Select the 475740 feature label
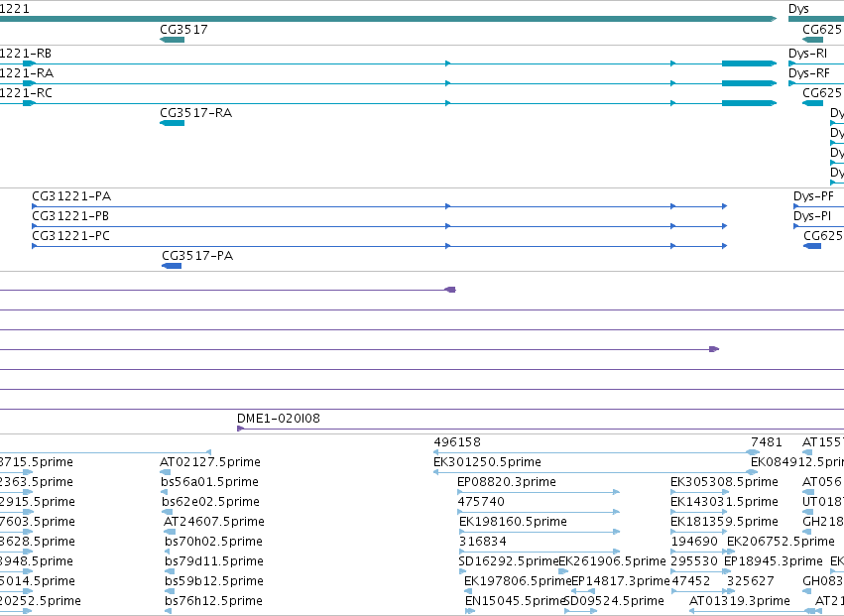The image size is (844, 616). pyautogui.click(x=481, y=502)
